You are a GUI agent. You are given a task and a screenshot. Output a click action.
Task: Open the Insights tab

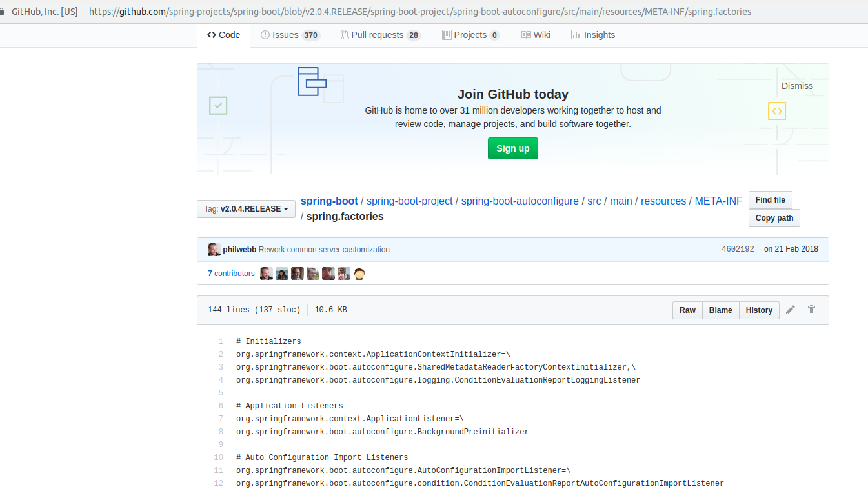593,35
